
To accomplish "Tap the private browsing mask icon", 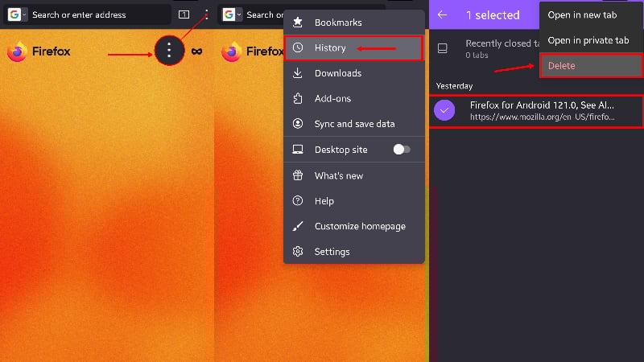I will [x=196, y=51].
